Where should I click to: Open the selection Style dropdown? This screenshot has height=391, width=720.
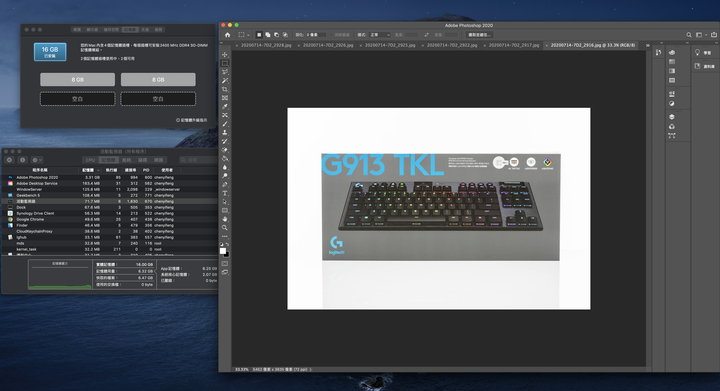379,35
